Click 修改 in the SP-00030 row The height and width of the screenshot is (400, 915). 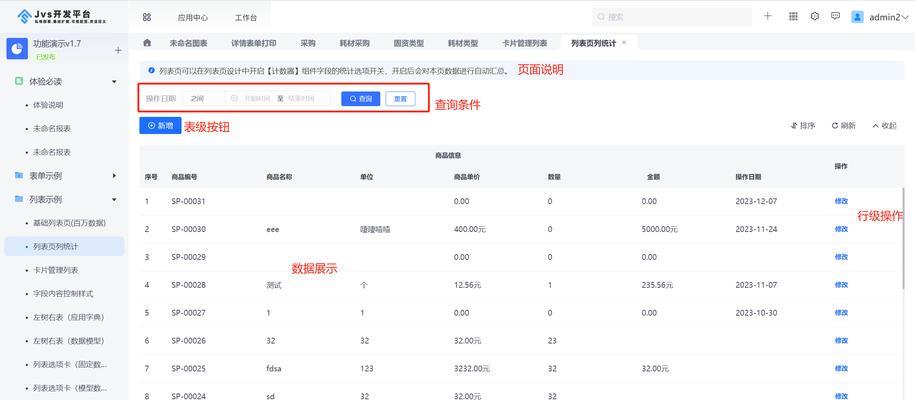(x=841, y=229)
